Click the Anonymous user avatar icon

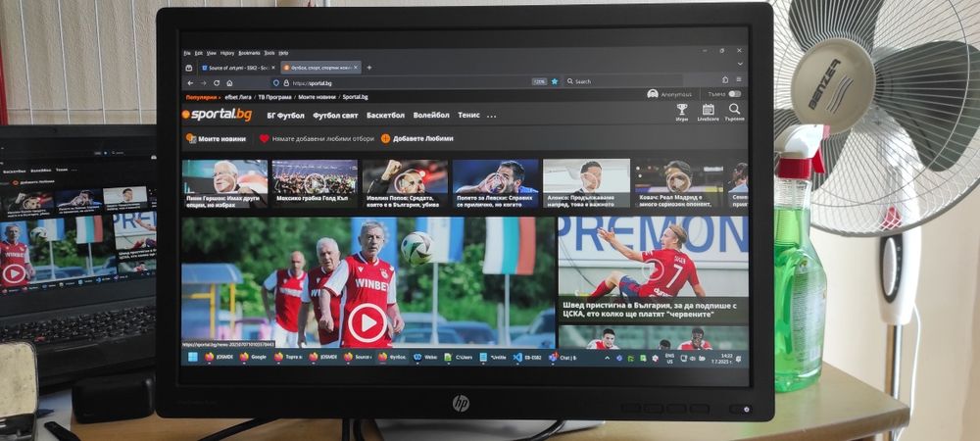(x=653, y=94)
